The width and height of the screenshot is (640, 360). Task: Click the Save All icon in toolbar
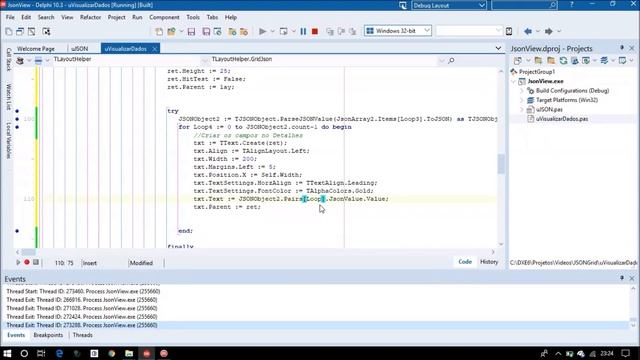(206, 31)
